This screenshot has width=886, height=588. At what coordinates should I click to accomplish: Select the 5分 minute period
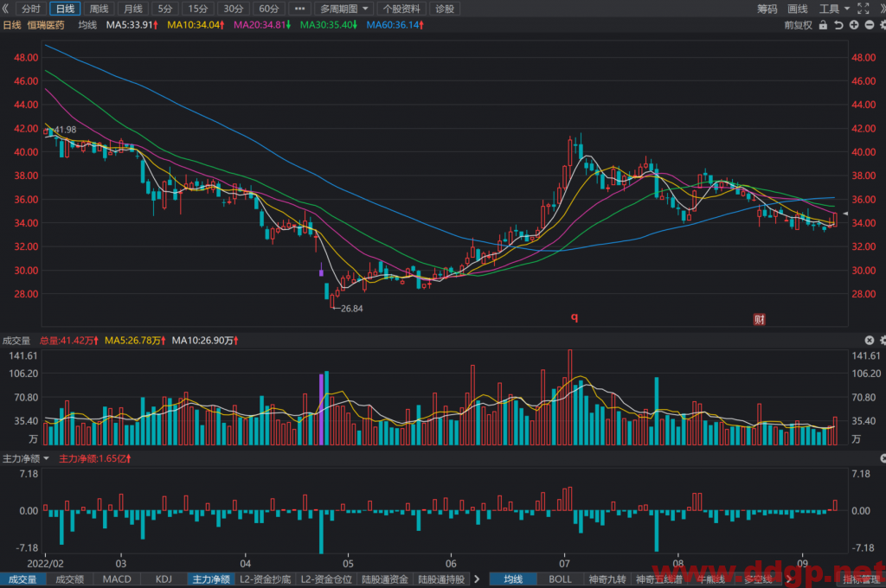click(x=165, y=9)
